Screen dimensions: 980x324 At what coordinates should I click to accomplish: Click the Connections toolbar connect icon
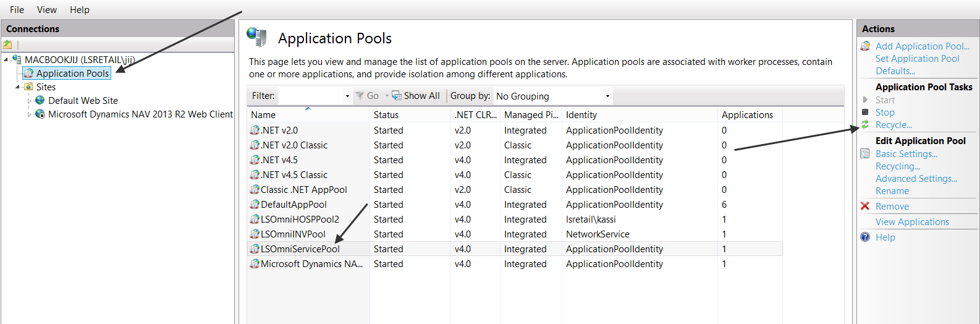point(7,45)
